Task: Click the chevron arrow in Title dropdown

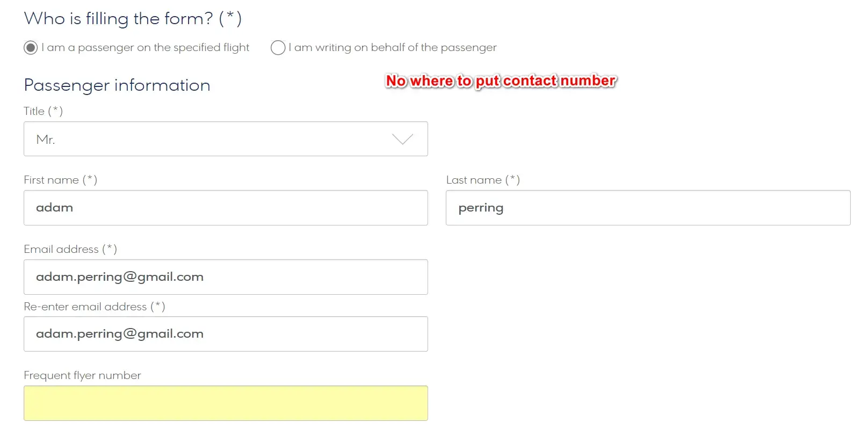Action: (x=402, y=140)
